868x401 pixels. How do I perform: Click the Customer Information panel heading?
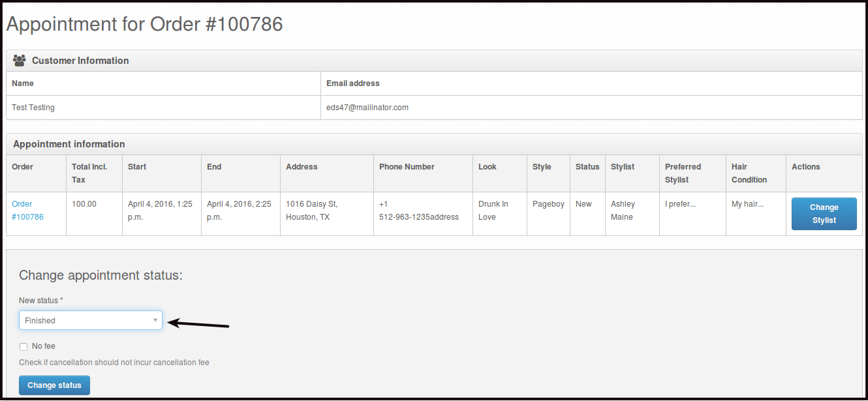point(434,61)
